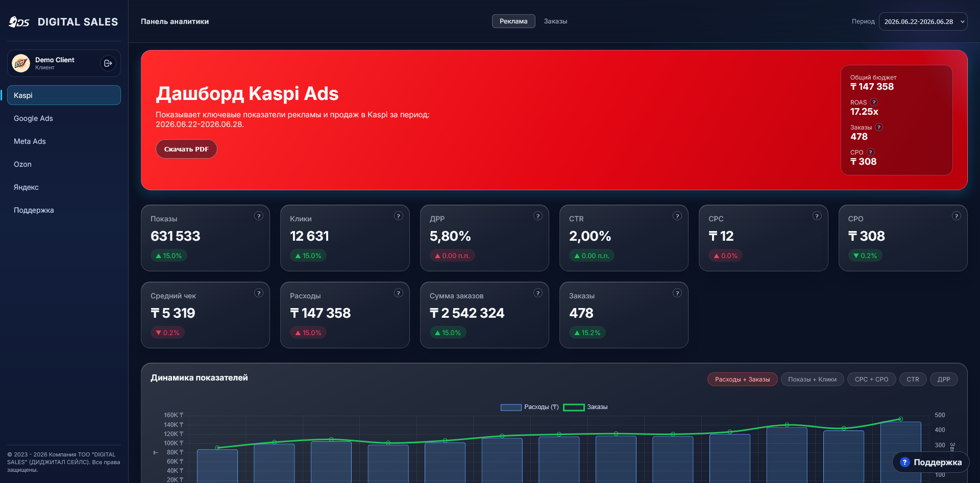Image resolution: width=980 pixels, height=483 pixels.
Task: Click the Digital Sales logo icon
Action: tap(19, 22)
